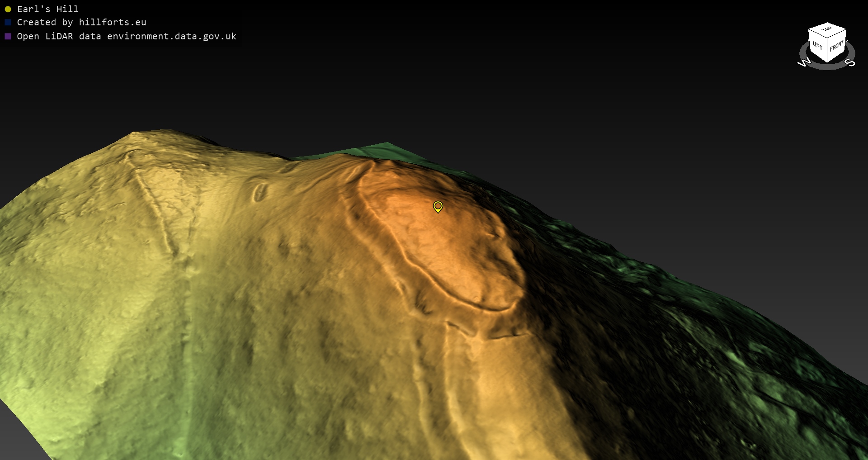The height and width of the screenshot is (460, 868).
Task: Click the yellow location pin on the hillfort
Action: coord(438,207)
